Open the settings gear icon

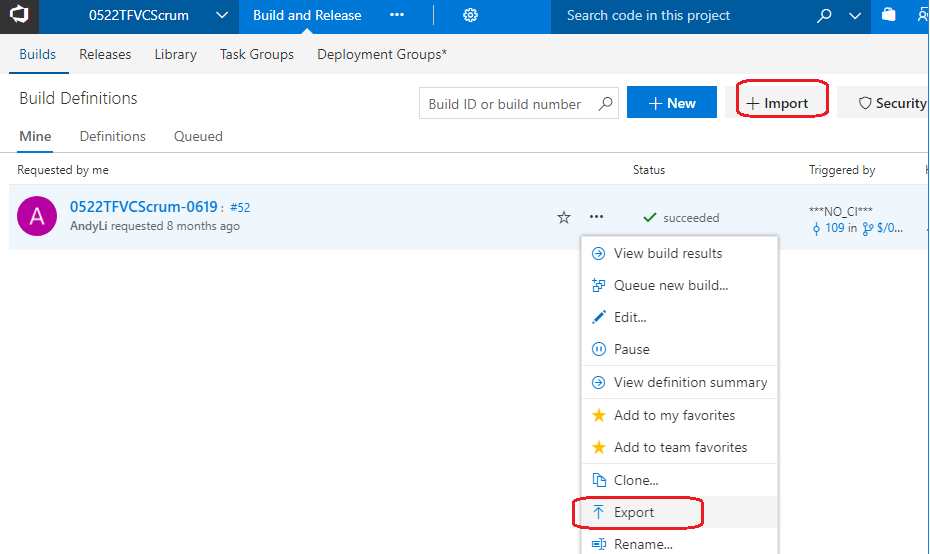click(x=471, y=15)
